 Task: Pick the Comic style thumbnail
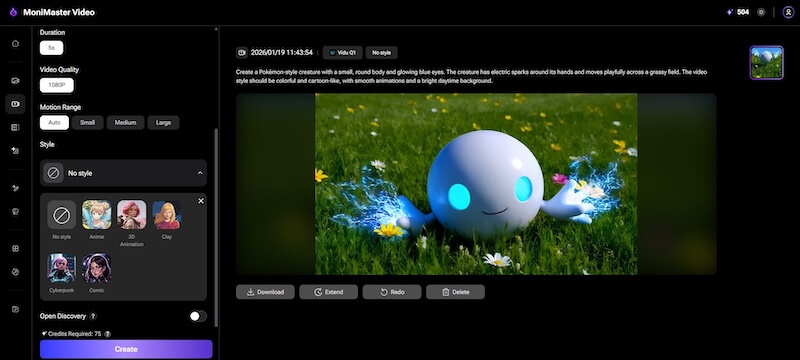coord(96,268)
